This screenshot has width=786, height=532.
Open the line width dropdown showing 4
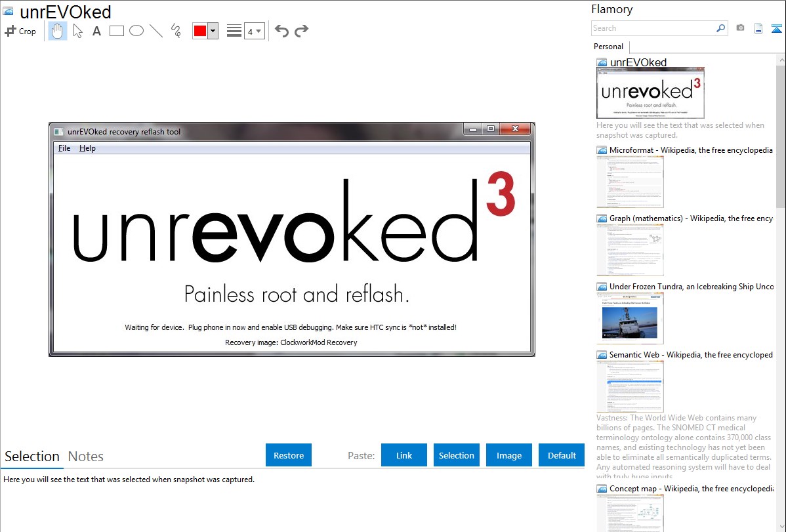pyautogui.click(x=255, y=31)
